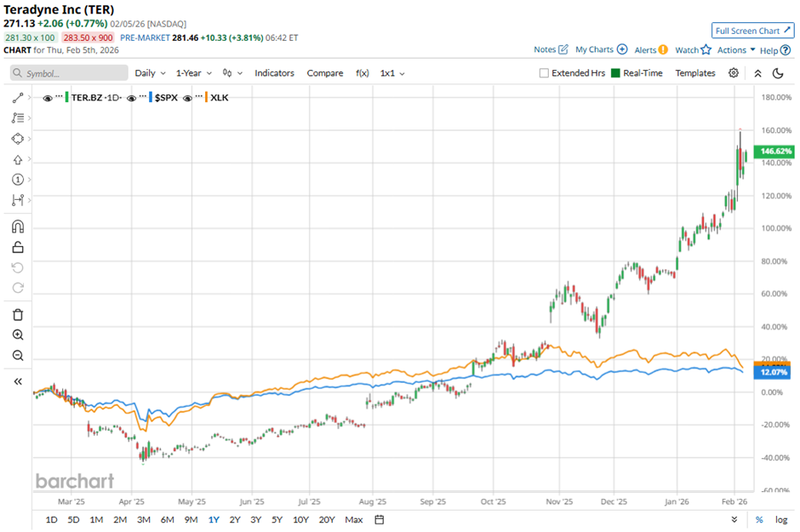Toggle the Real-Time checkbox
The height and width of the screenshot is (532, 800).
(616, 73)
